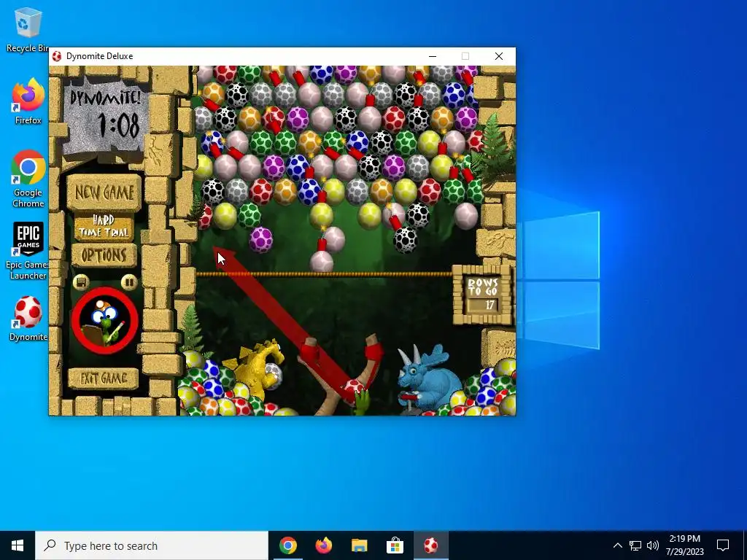Click the Dynomite Deluxe title bar icon

pyautogui.click(x=57, y=56)
